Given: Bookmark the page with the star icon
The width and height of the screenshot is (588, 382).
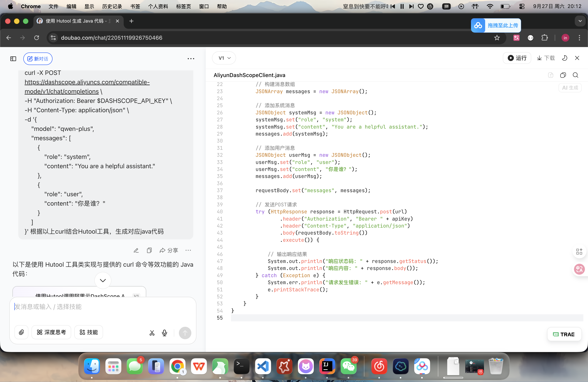Looking at the screenshot, I should click(497, 38).
